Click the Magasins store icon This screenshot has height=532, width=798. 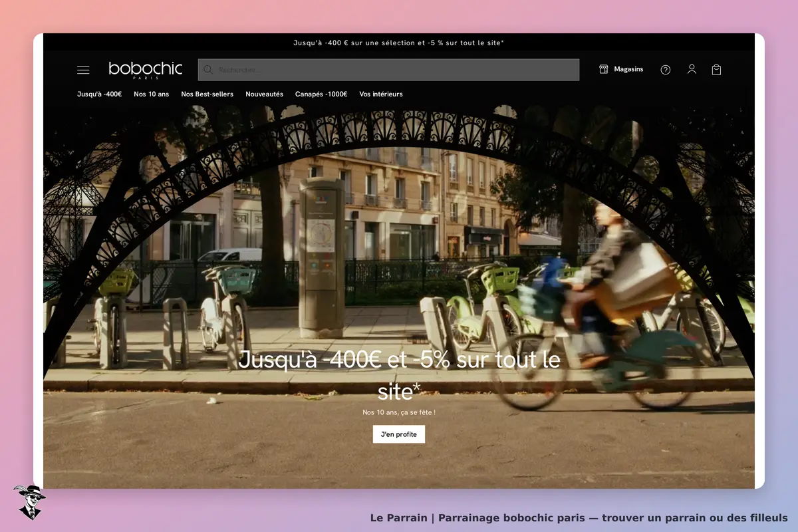[604, 69]
